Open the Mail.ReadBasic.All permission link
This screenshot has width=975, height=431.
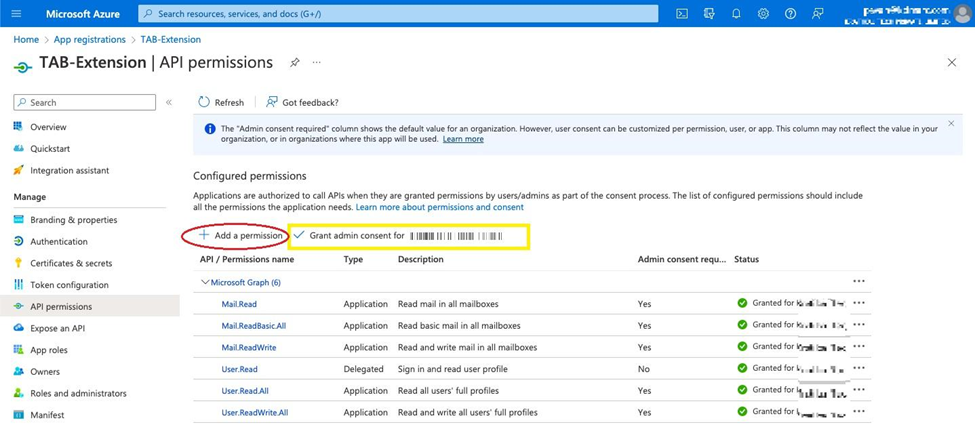coord(254,326)
